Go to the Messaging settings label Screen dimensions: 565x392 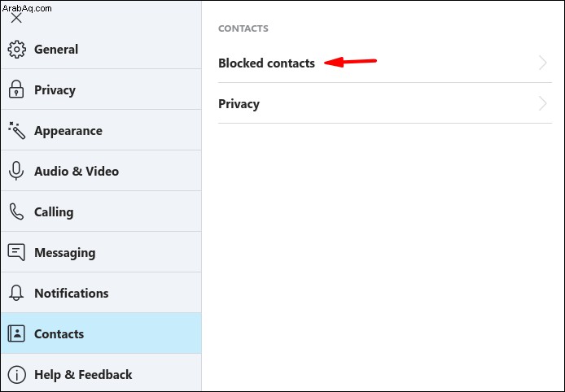pos(65,253)
